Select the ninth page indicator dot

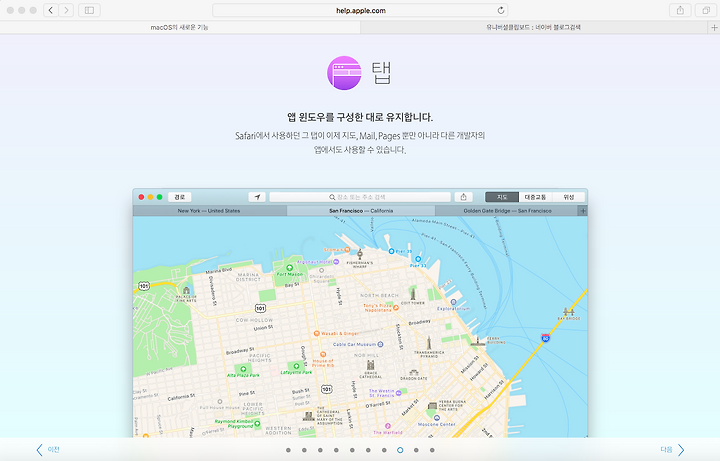(x=416, y=450)
